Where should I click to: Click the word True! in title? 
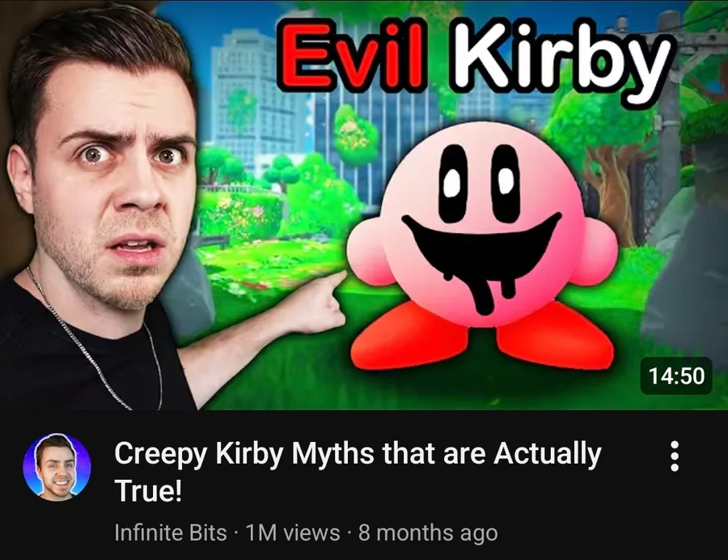tap(148, 490)
